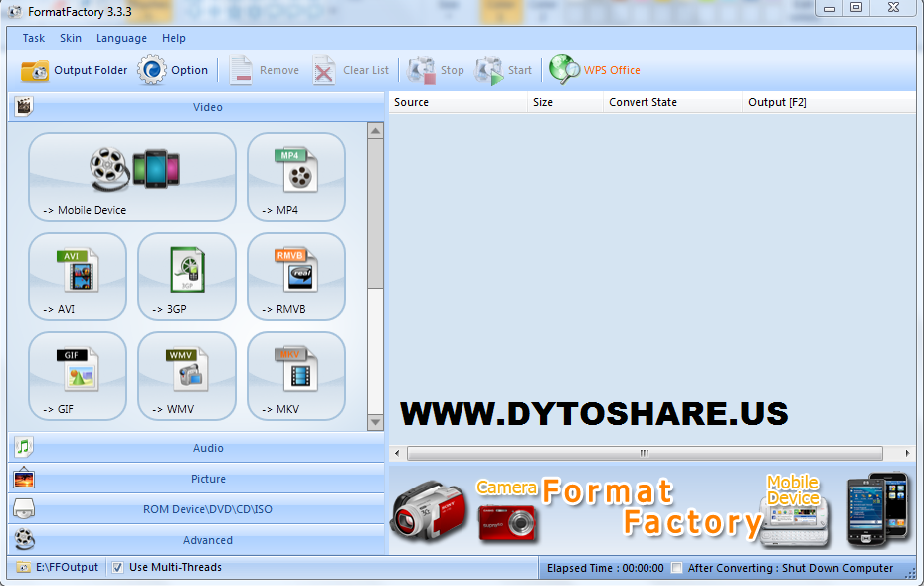This screenshot has width=924, height=586.
Task: Sort by the Source column header
Action: 458,102
